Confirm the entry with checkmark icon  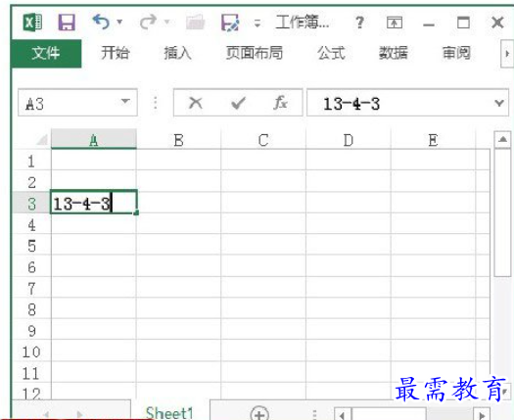(238, 103)
